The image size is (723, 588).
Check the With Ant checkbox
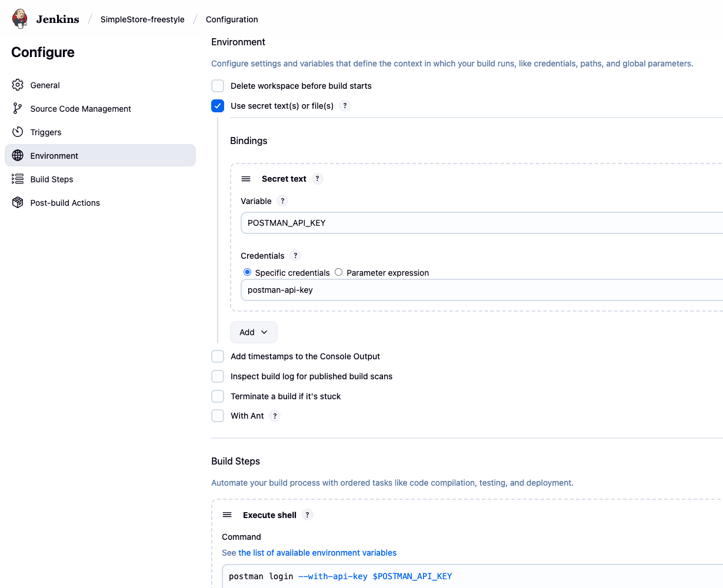tap(218, 416)
